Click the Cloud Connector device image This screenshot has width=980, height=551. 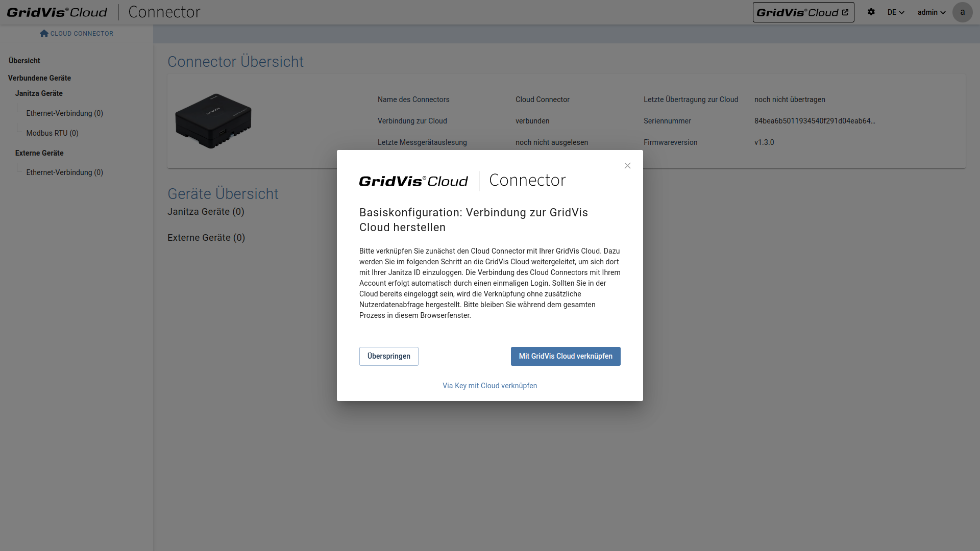pyautogui.click(x=213, y=121)
